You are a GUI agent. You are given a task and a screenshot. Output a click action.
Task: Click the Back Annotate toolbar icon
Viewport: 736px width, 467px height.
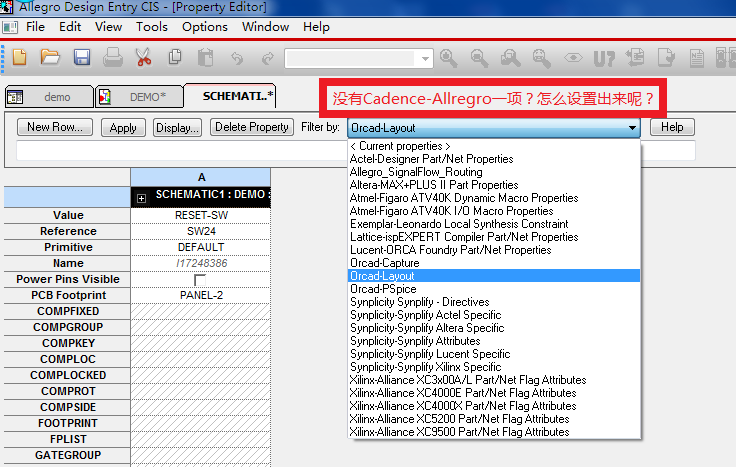(635, 58)
